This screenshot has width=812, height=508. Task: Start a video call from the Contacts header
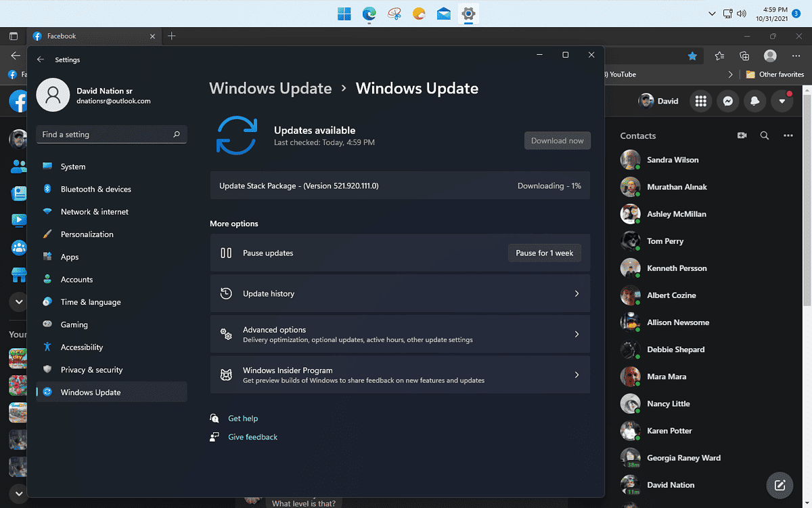pyautogui.click(x=742, y=135)
